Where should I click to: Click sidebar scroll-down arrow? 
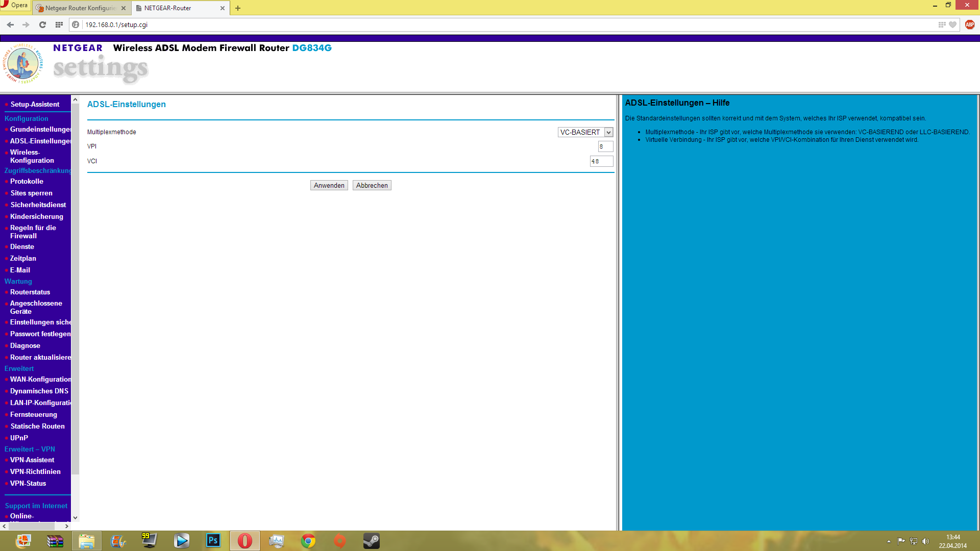(75, 517)
